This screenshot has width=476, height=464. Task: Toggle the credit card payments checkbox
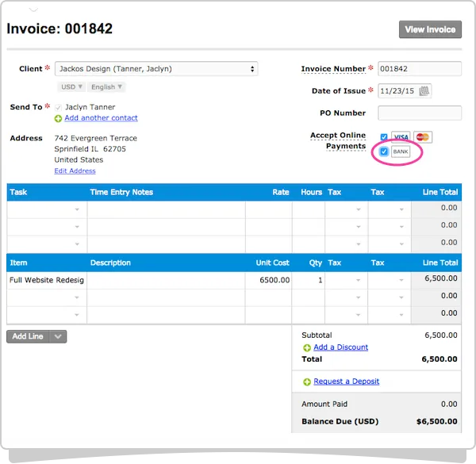click(x=384, y=137)
